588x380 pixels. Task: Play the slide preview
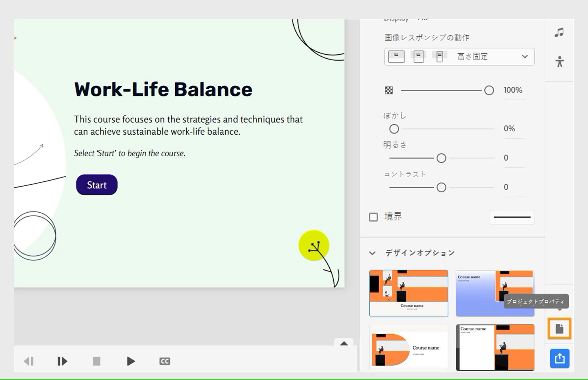click(x=130, y=361)
